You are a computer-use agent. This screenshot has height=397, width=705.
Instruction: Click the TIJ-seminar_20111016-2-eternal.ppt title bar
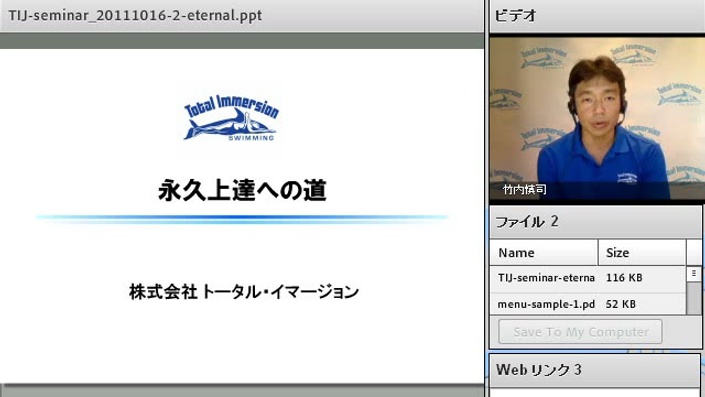242,16
